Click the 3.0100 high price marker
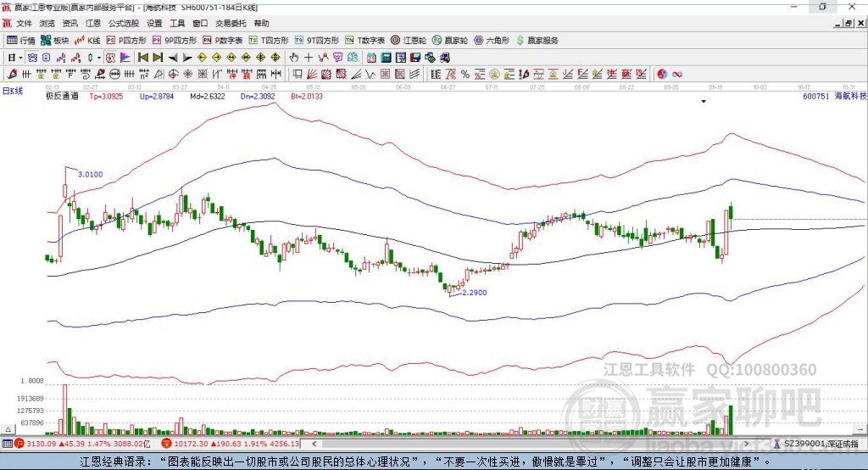This screenshot has width=868, height=470. pyautogui.click(x=90, y=174)
